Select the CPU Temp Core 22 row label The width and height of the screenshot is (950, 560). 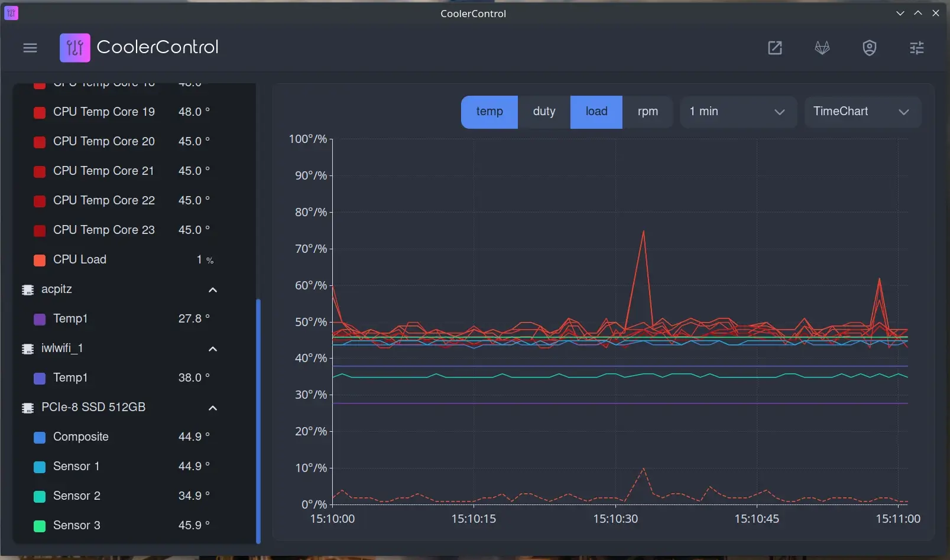(x=104, y=200)
